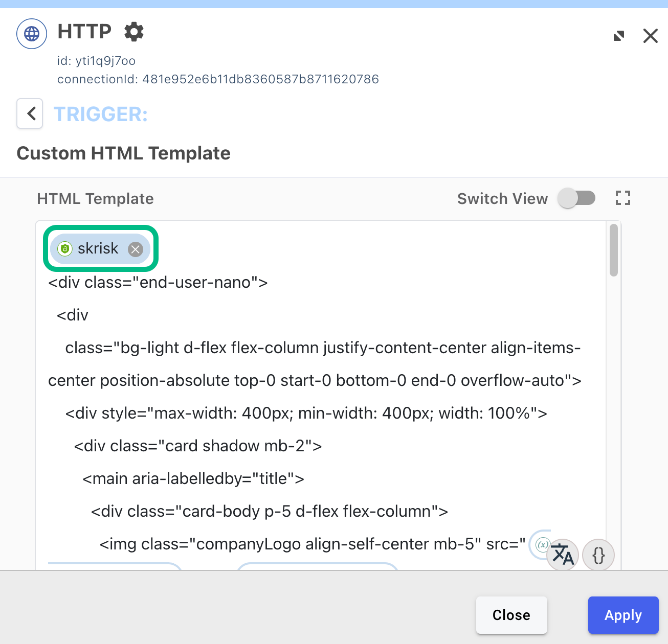Click the resize panel diagonal icon
Screen dimensions: 668x644
[618, 36]
